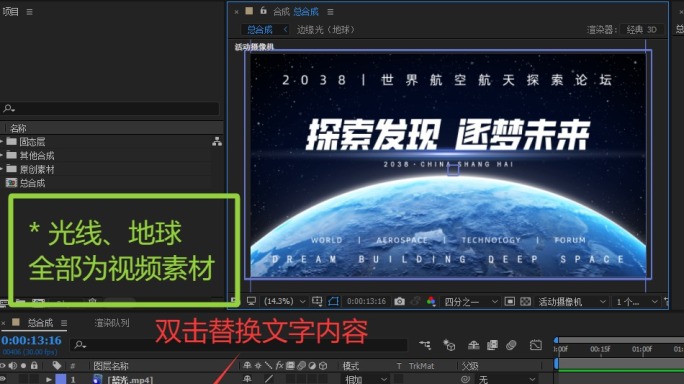Open the 经典 3D renderer selector

click(641, 30)
